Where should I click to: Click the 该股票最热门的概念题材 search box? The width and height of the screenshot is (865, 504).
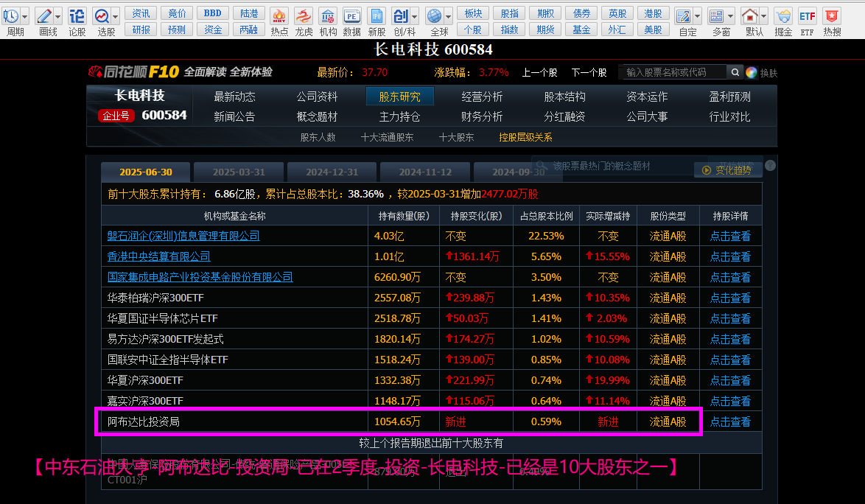click(620, 166)
